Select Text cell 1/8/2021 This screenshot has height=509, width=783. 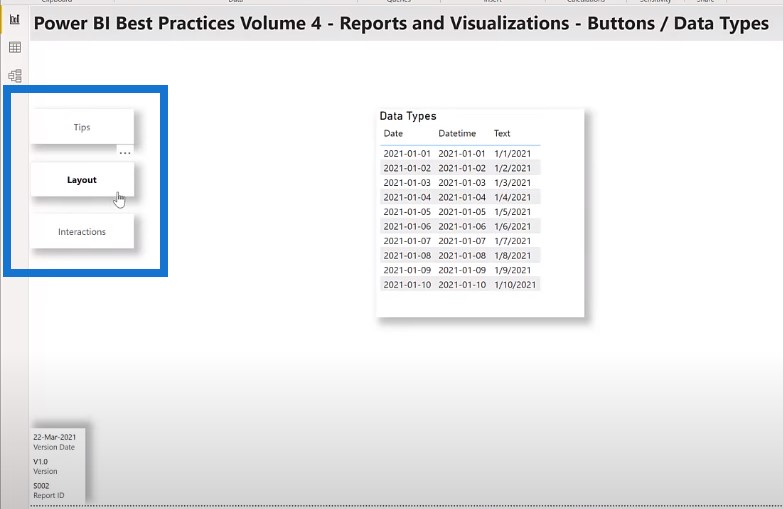(512, 255)
